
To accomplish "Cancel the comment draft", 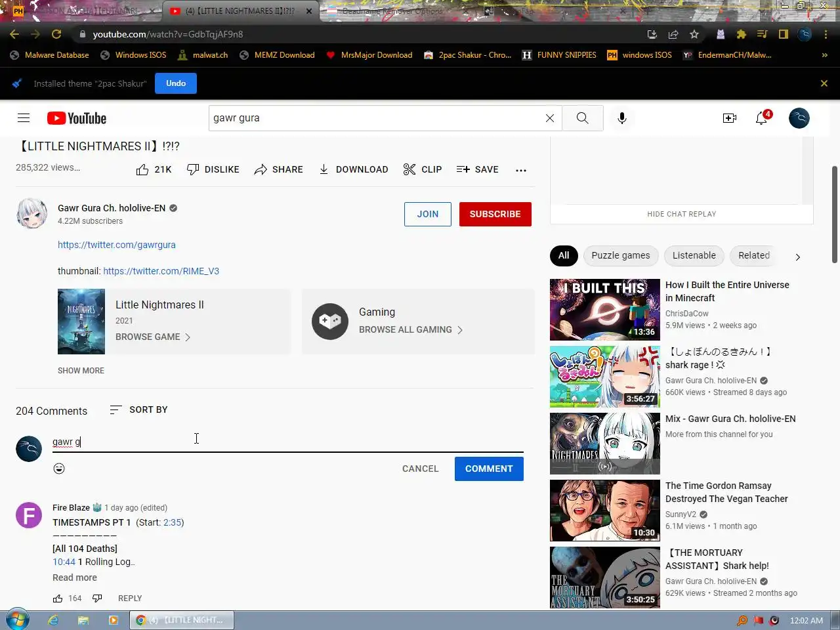I will point(421,469).
